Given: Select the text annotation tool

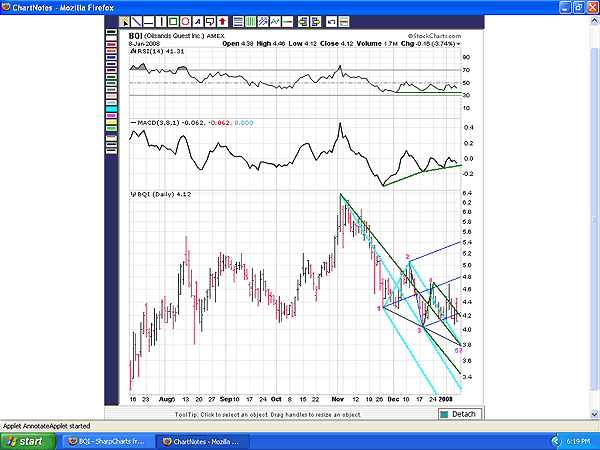Looking at the screenshot, I should 198,20.
